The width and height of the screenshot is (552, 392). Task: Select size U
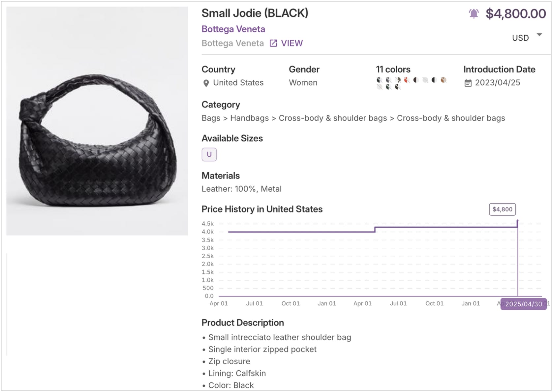[209, 154]
